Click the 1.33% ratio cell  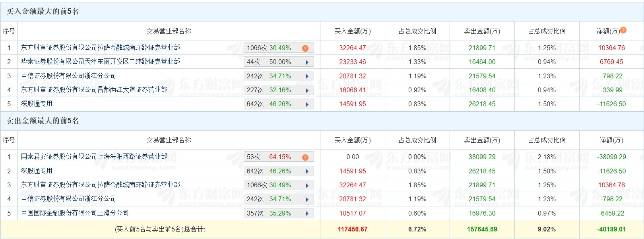coord(417,62)
